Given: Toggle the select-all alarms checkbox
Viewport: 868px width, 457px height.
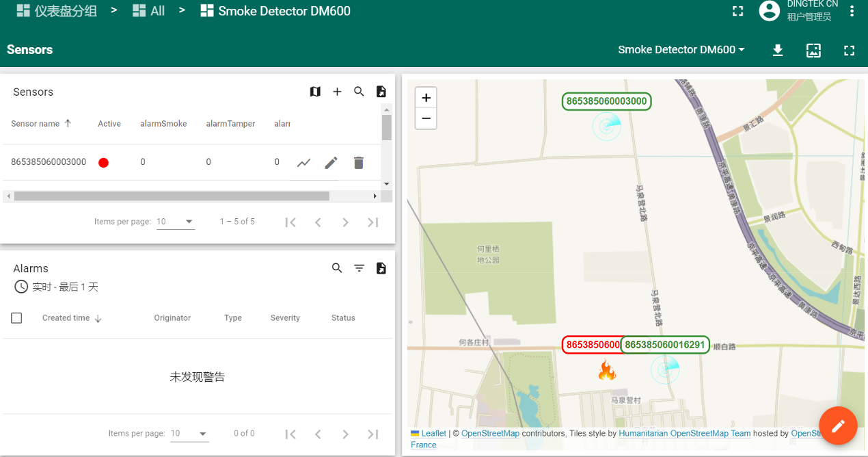Looking at the screenshot, I should click(x=17, y=318).
